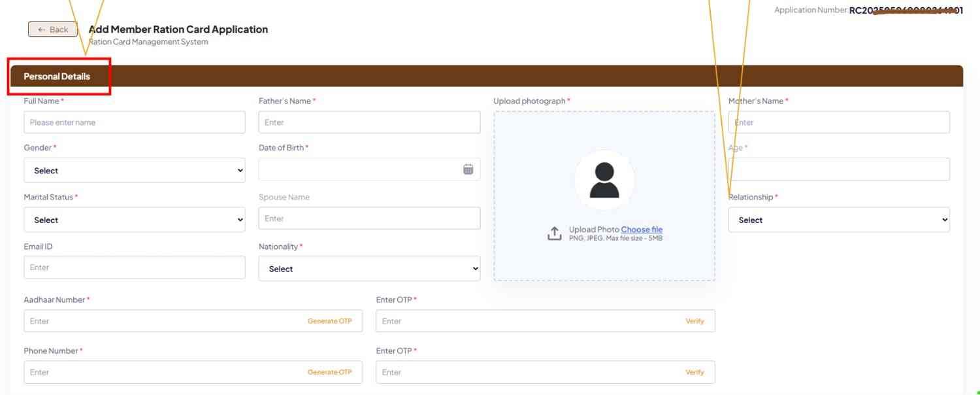Image resolution: width=980 pixels, height=395 pixels.
Task: Focus the Email ID input field
Action: [135, 267]
